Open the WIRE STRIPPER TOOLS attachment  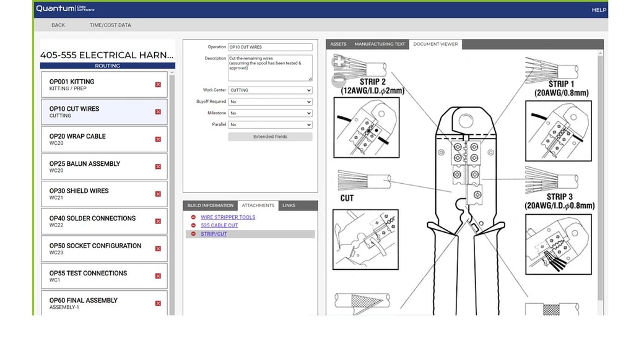click(x=228, y=217)
